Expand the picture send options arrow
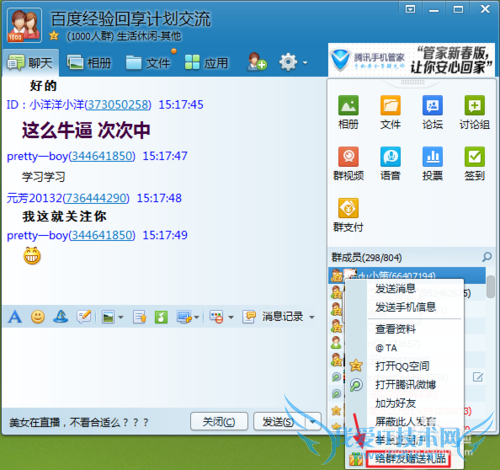 [x=121, y=317]
